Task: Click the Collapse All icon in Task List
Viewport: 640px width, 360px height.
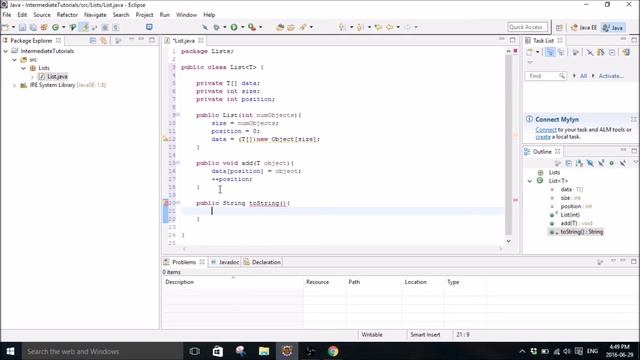Action: (x=611, y=52)
